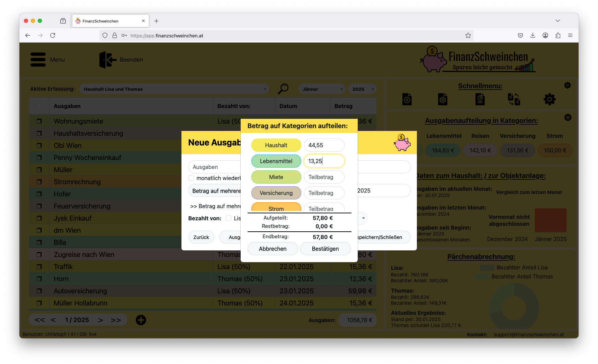Viewport: 598px width, 364px height.
Task: Click the Abbrechen button
Action: point(273,249)
